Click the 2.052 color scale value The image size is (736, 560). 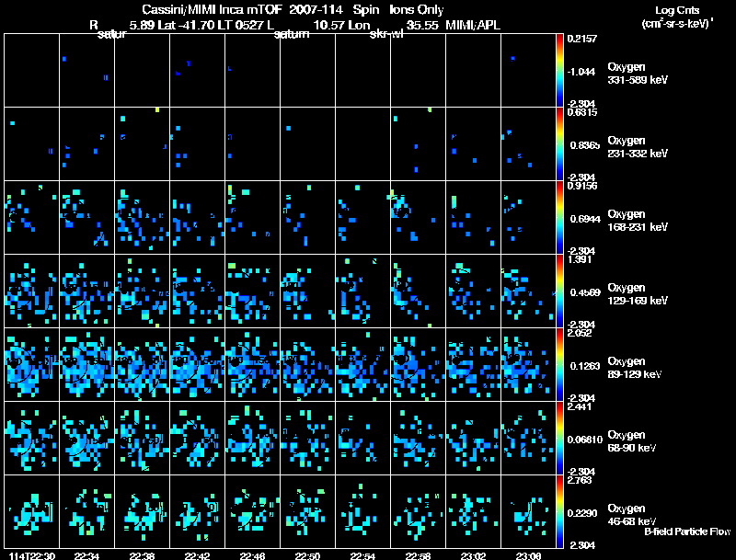(x=580, y=333)
